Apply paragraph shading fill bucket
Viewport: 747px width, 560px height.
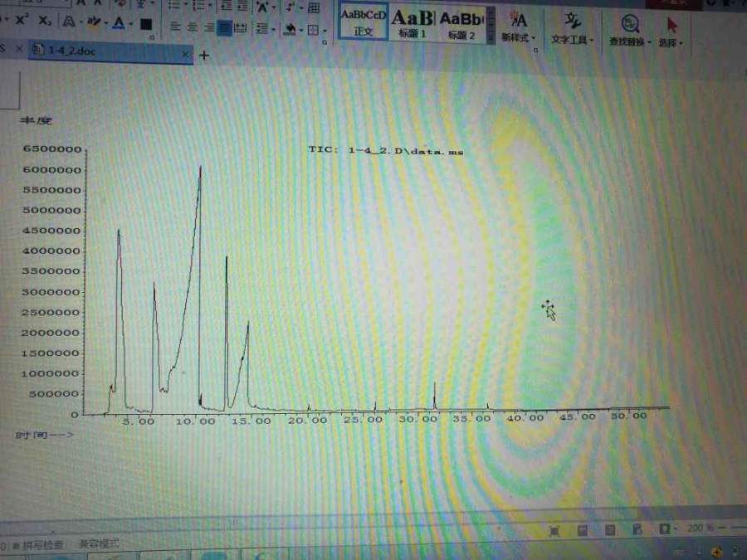point(289,30)
